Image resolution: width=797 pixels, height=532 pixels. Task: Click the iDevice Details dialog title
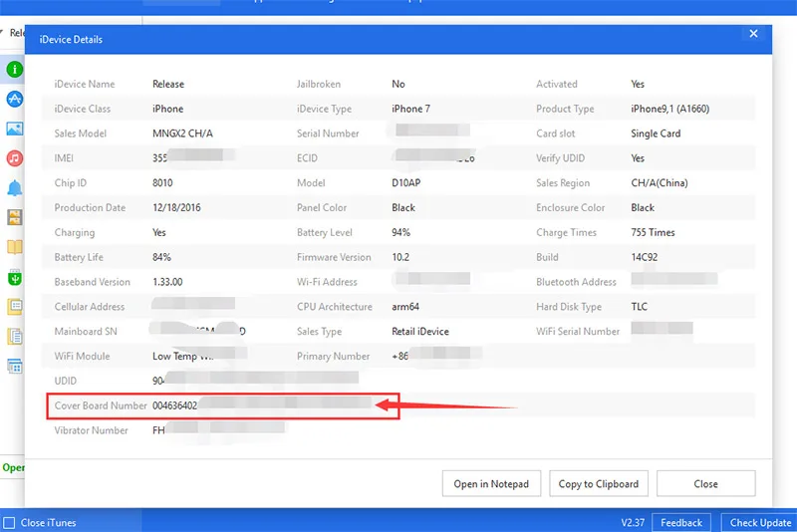[71, 39]
